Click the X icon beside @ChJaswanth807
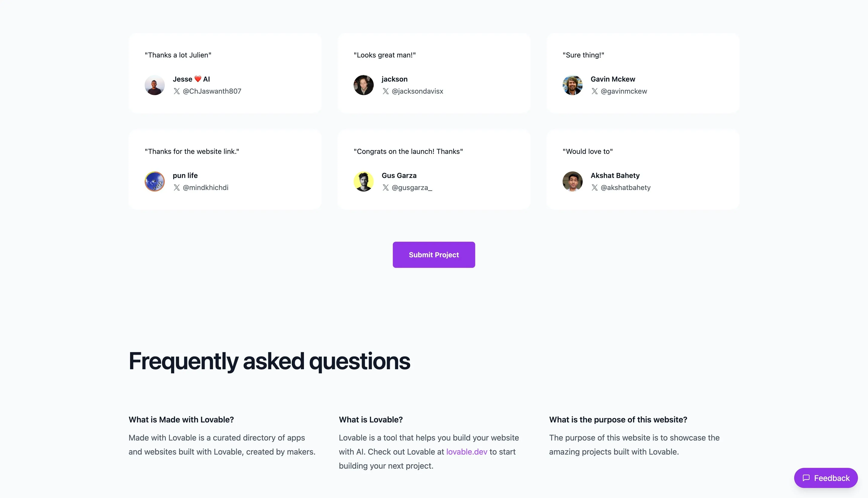 click(177, 91)
